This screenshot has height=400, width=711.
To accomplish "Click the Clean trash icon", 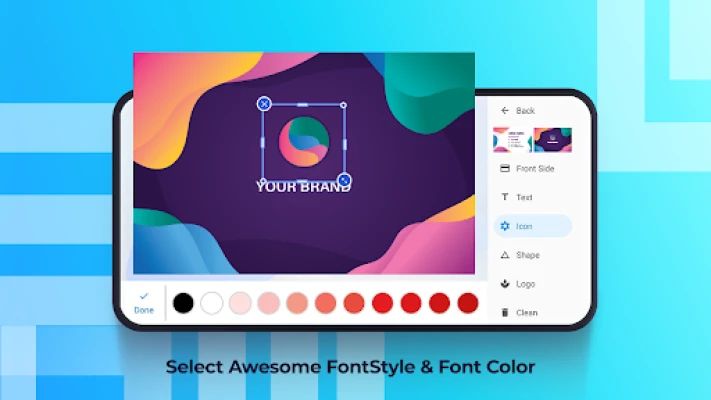I will click(505, 312).
